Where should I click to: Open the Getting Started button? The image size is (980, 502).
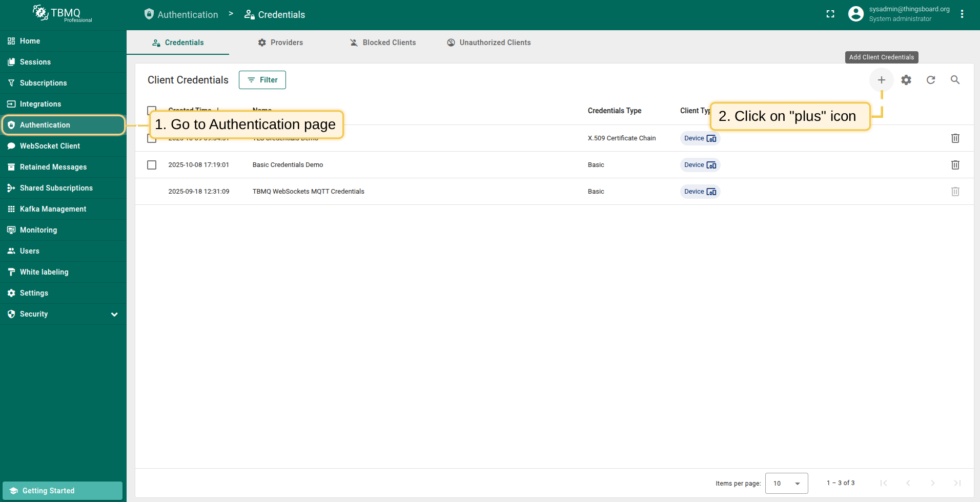(x=63, y=491)
